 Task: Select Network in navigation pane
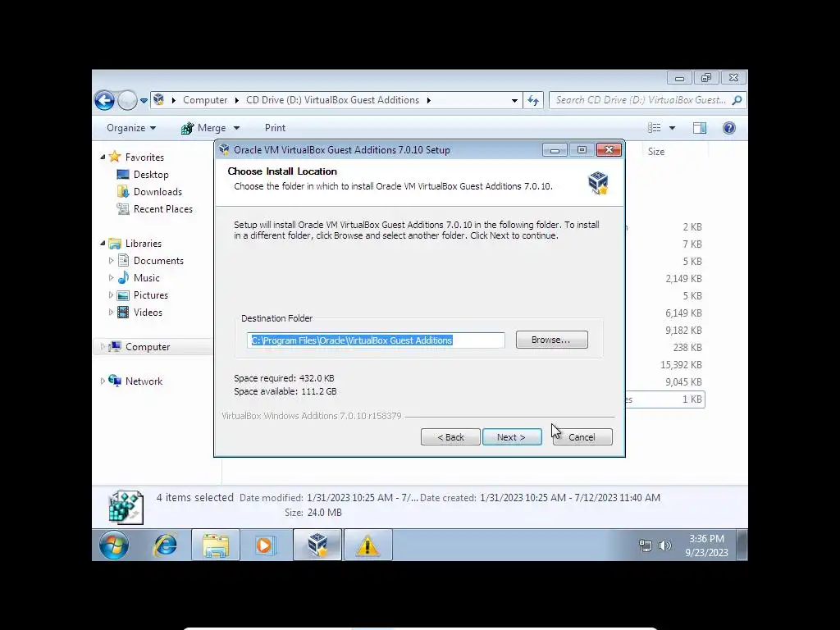point(144,381)
